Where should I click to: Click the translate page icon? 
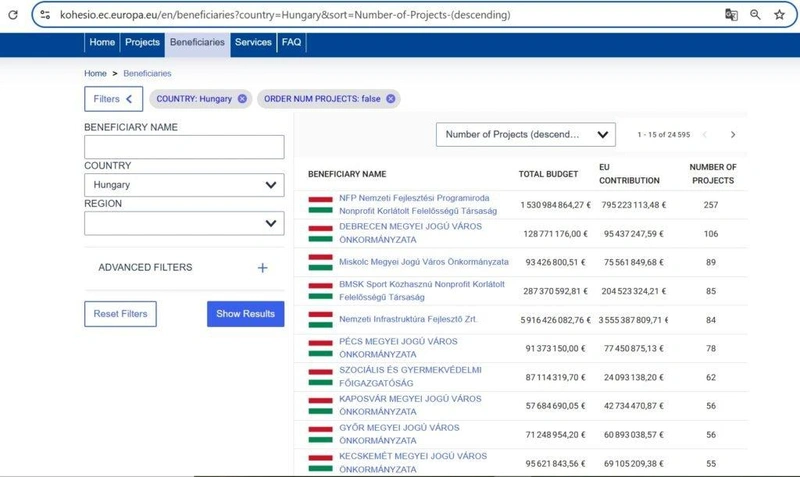point(731,15)
